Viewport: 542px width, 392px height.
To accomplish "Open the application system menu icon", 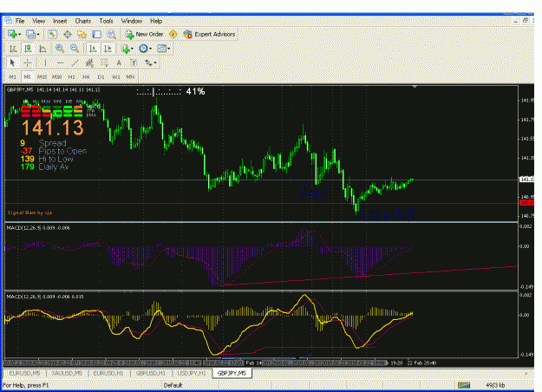I will point(8,21).
